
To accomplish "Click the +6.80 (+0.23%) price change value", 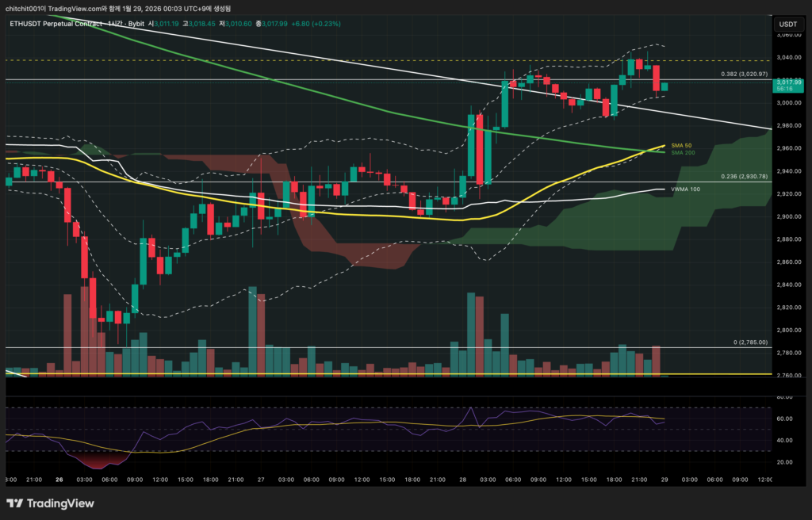I will 318,24.
